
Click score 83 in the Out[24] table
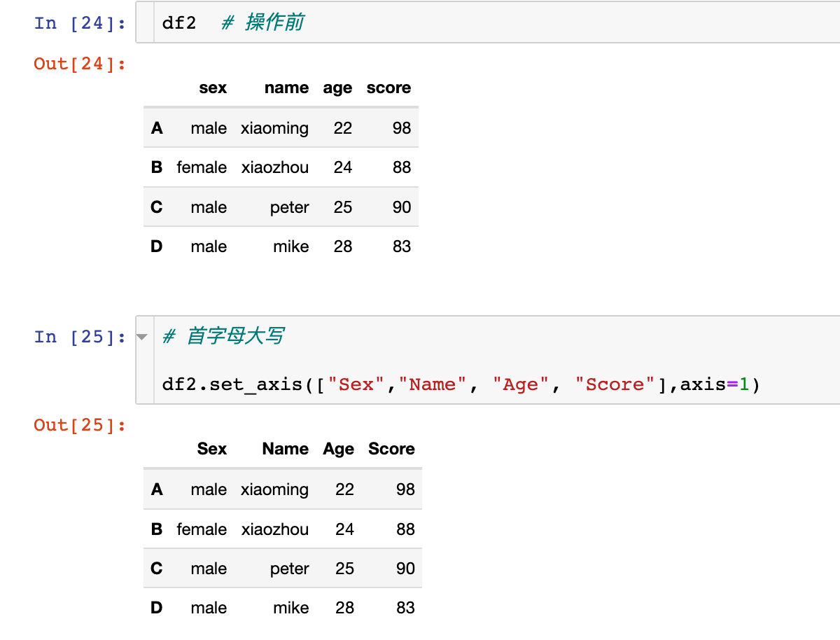coord(402,246)
